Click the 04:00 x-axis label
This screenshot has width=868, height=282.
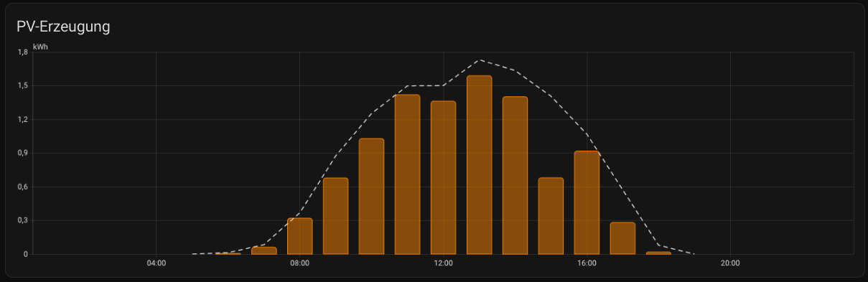point(156,263)
